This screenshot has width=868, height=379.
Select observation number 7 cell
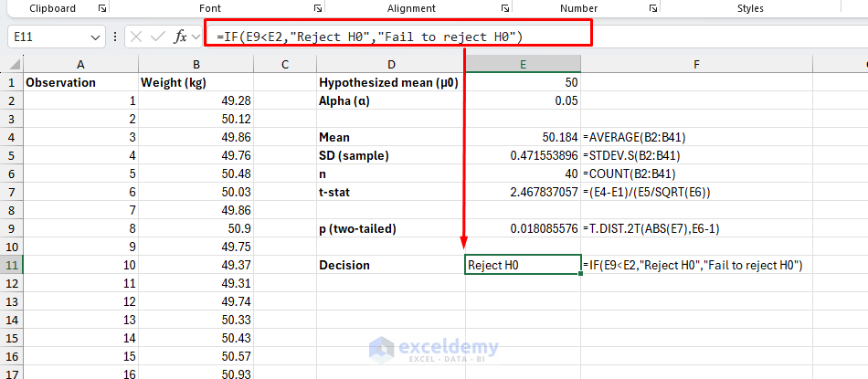tap(80, 210)
